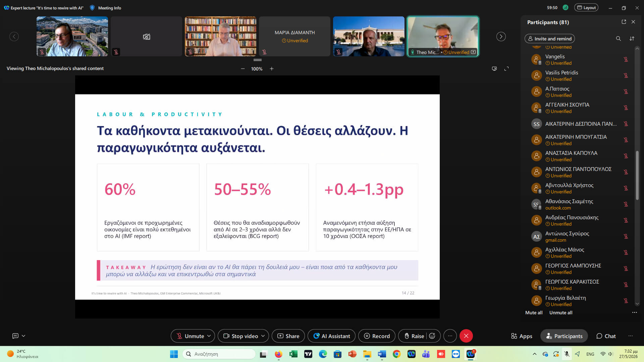Click the Layout button

(586, 8)
